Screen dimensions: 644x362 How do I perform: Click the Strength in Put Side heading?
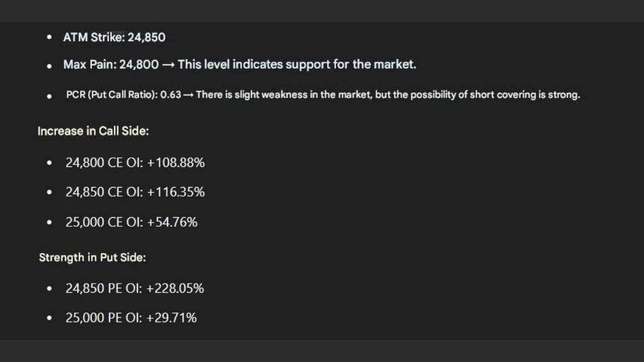click(92, 257)
